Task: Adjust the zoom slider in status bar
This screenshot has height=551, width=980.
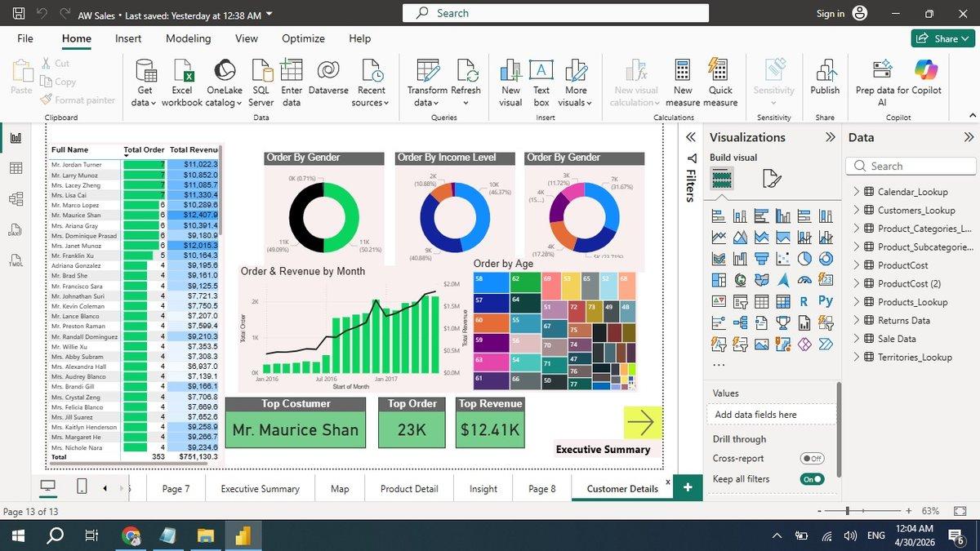Action: click(x=847, y=511)
